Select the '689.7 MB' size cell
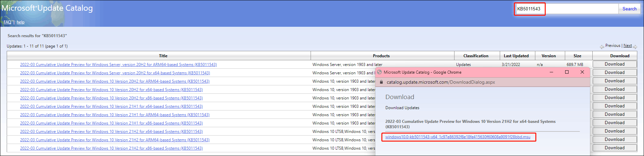Screen dimensions: 644x156 coord(575,65)
